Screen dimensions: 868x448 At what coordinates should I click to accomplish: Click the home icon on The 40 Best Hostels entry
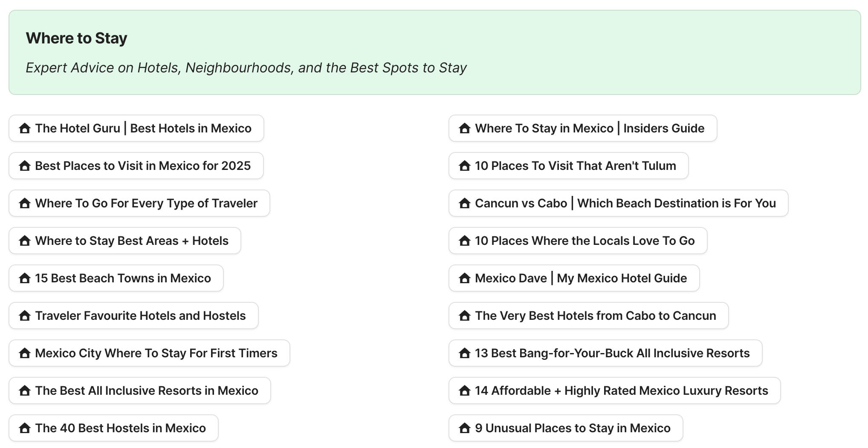point(25,428)
